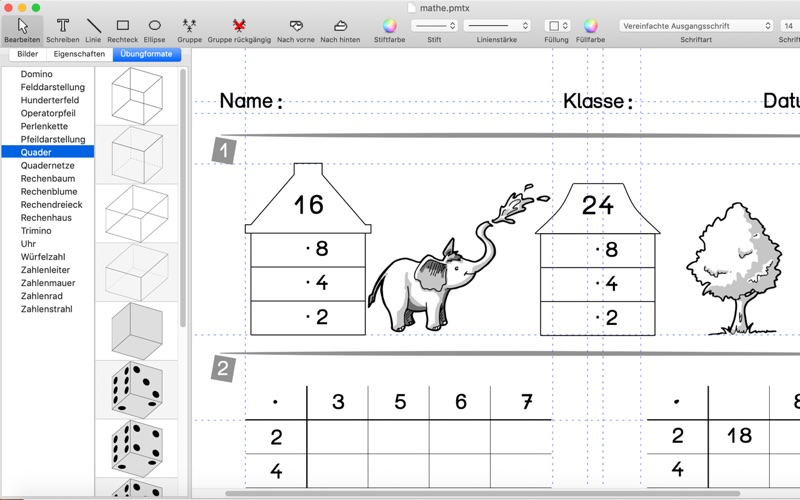Screen dimensions: 800x500
Task: Pick the solid gray cube thumbnail
Action: coord(137,331)
